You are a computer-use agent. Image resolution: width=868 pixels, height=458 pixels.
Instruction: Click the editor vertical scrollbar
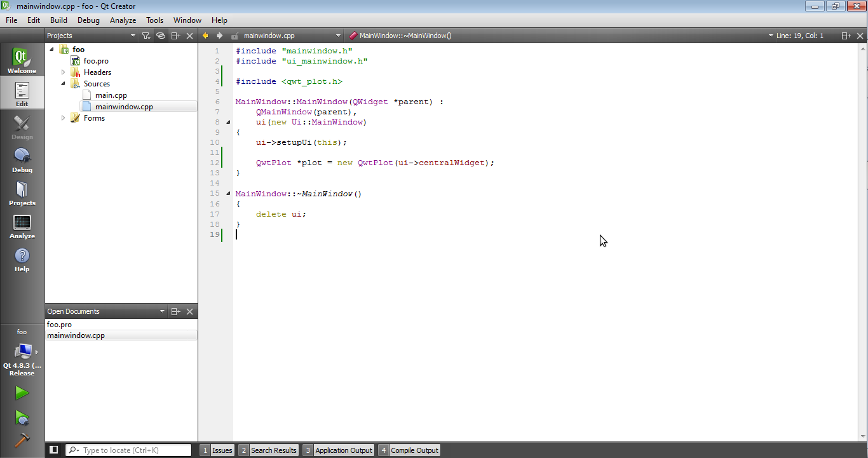[x=863, y=241]
